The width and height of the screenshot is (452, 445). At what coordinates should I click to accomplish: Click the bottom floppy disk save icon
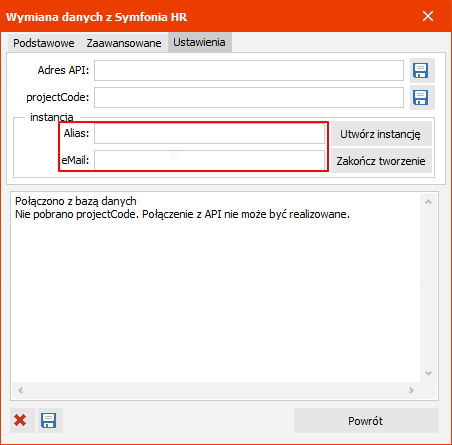pyautogui.click(x=50, y=420)
